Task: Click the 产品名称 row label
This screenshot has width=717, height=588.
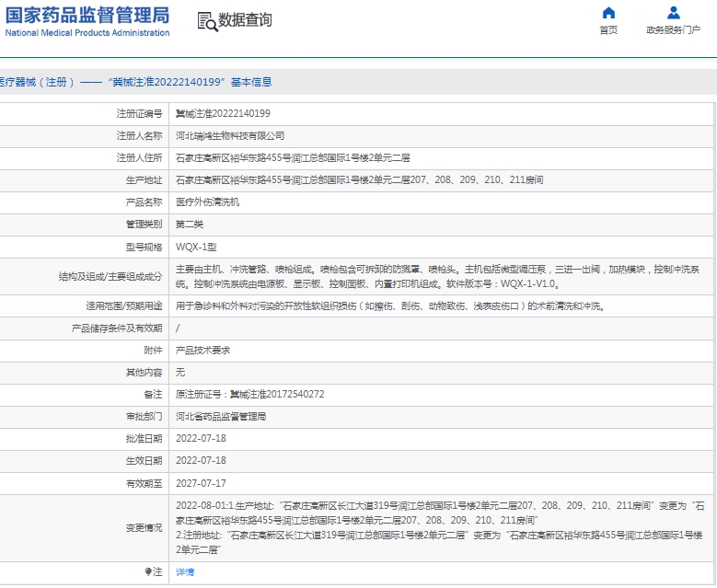Action: pyautogui.click(x=144, y=202)
